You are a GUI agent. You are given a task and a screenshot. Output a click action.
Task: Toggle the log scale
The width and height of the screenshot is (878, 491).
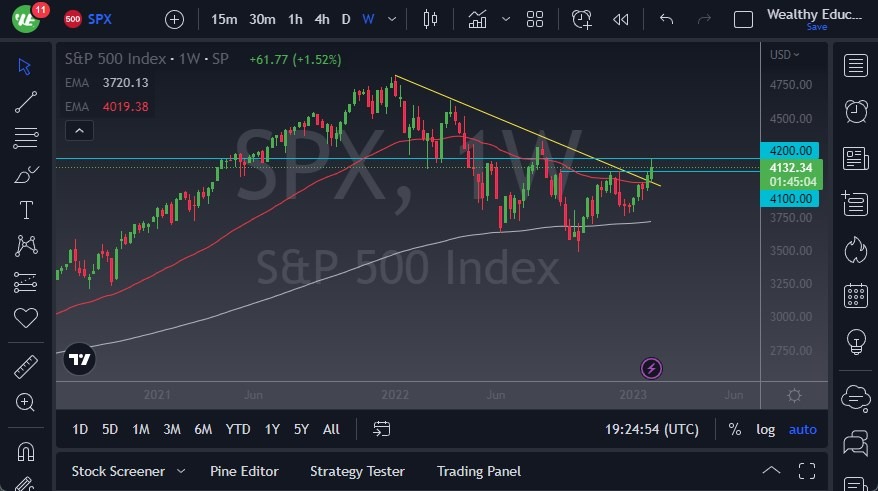coord(765,429)
